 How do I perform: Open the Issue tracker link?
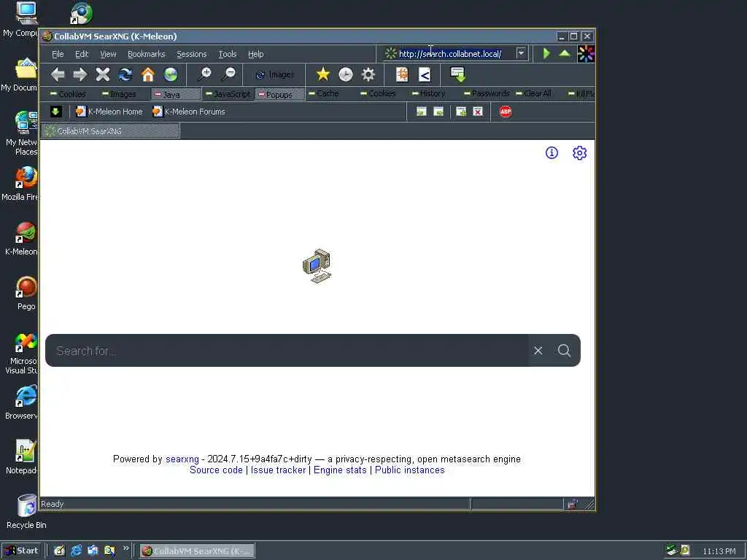tap(278, 470)
